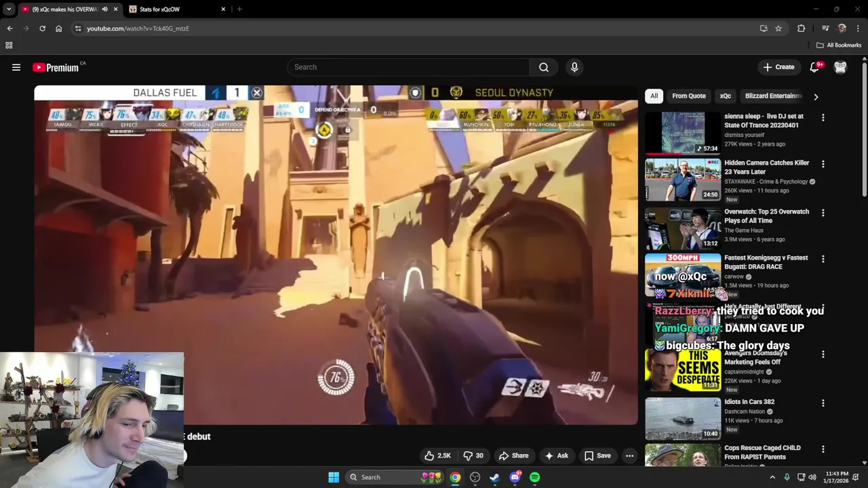Share this video
Viewport: 868px width, 488px height.
513,455
